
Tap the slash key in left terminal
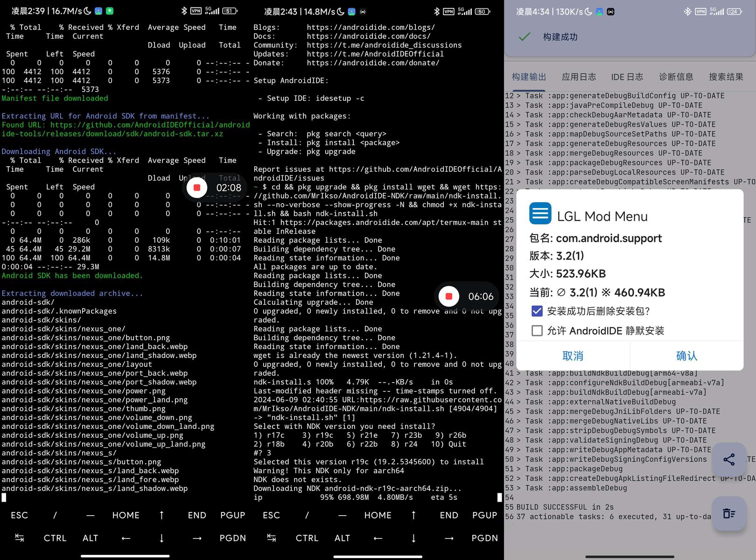(x=55, y=515)
